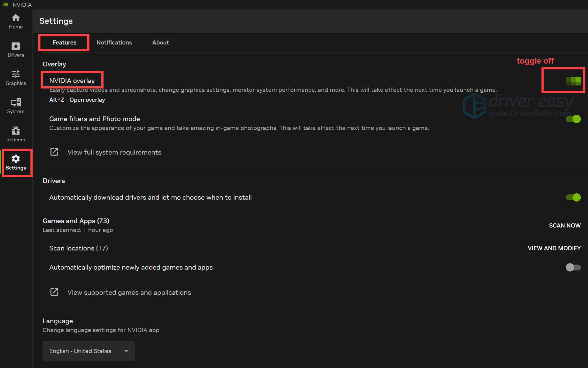Viewport: 588px width, 368px height.
Task: Switch to the Notifications tab
Action: click(x=114, y=42)
